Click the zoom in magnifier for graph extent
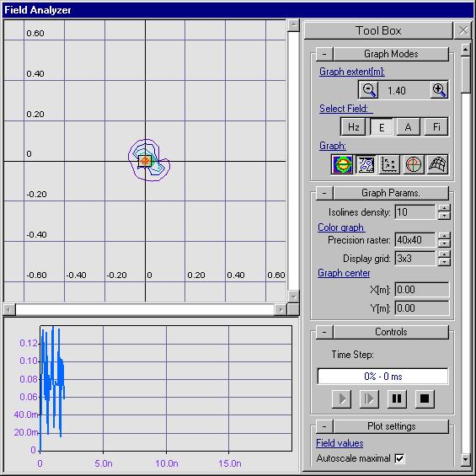This screenshot has height=476, width=476. pos(439,90)
